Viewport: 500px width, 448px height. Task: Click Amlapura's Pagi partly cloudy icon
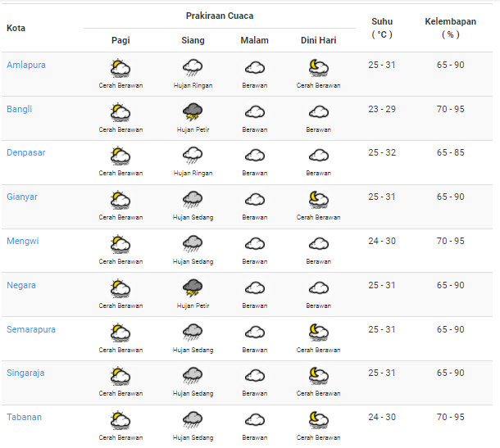(120, 68)
